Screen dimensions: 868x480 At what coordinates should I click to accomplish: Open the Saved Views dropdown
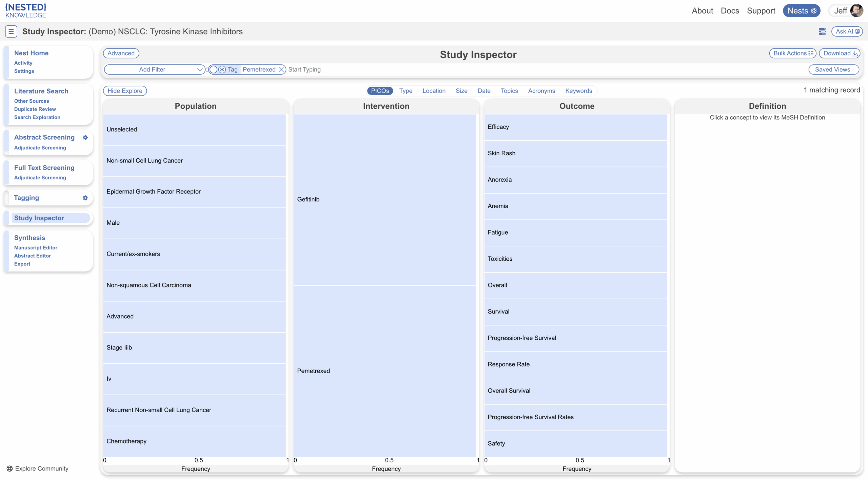pyautogui.click(x=833, y=69)
